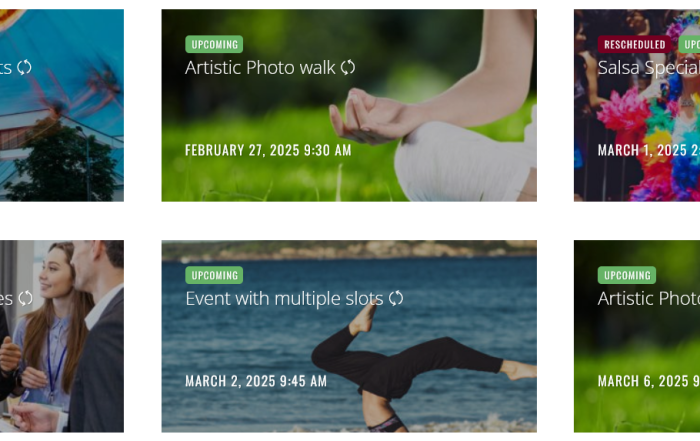Click recurring icon beside Event with multiple slots
Image resolution: width=700 pixels, height=441 pixels.
click(x=396, y=298)
